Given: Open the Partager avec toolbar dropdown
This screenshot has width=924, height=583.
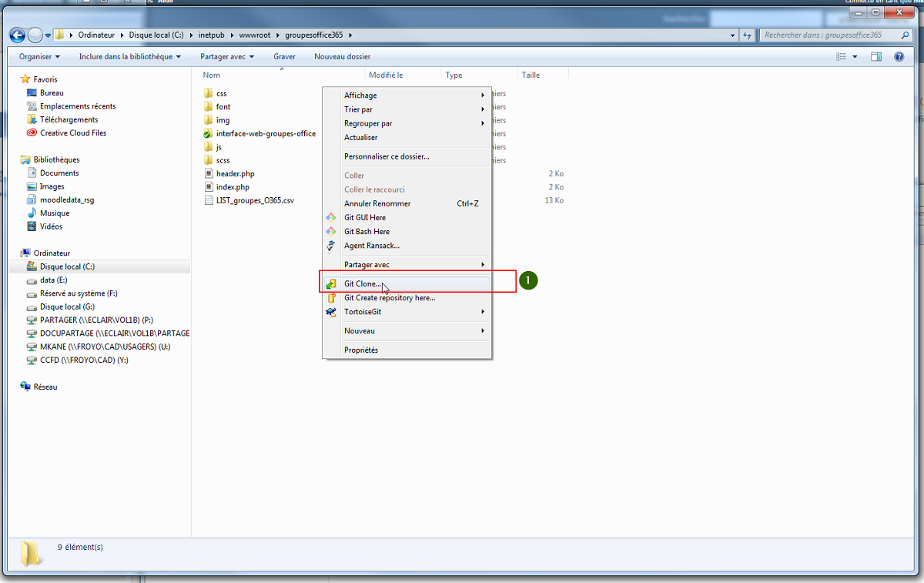Looking at the screenshot, I should pyautogui.click(x=227, y=57).
